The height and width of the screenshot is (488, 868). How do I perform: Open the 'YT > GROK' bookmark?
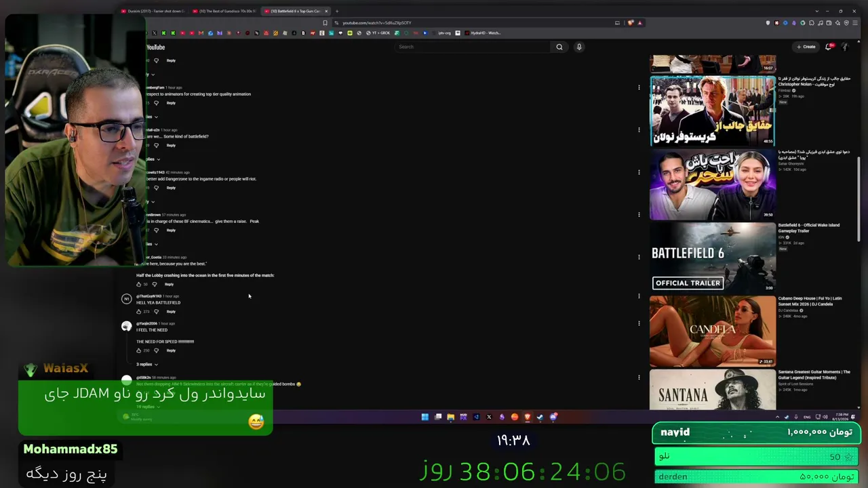pyautogui.click(x=378, y=33)
